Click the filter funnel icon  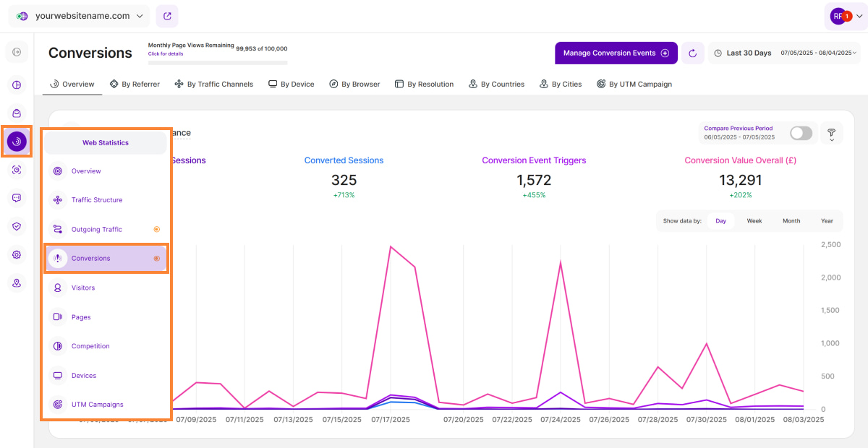point(831,134)
